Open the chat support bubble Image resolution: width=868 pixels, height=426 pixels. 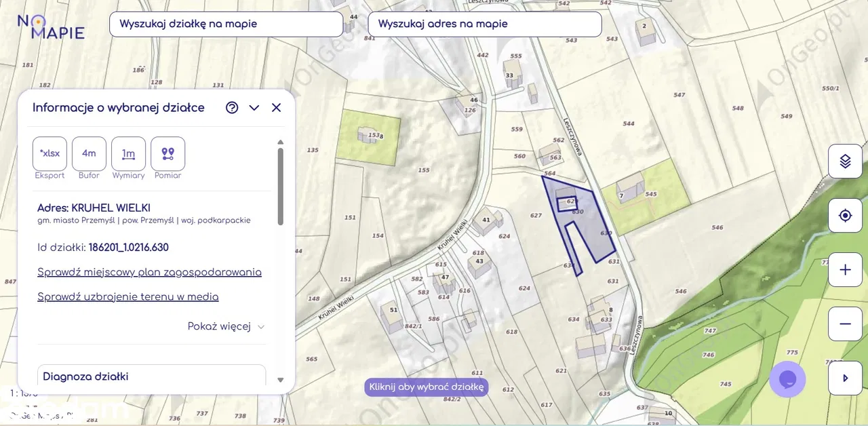[x=787, y=379]
